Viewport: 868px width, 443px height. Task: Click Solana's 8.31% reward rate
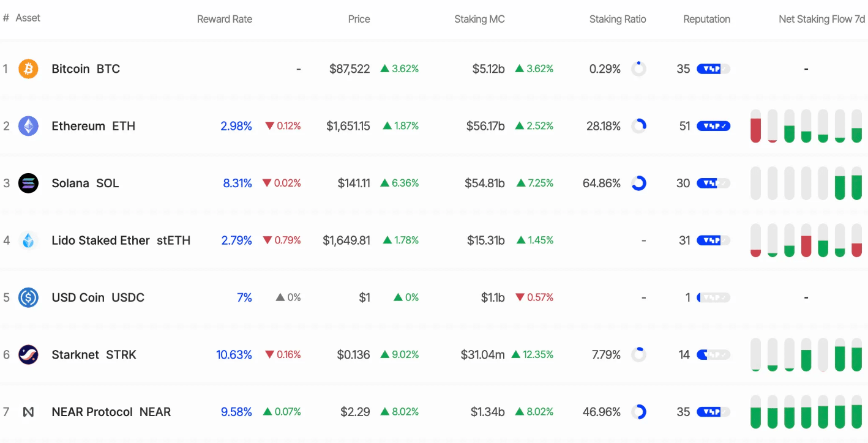238,183
